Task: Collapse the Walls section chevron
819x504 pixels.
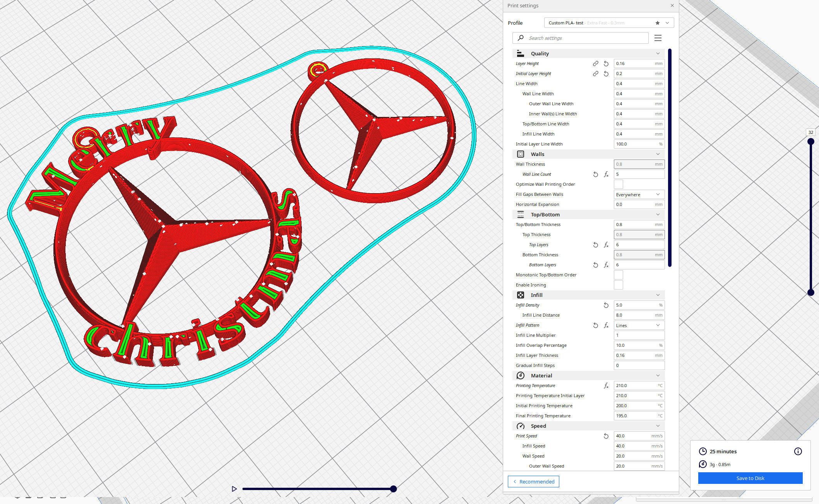Action: (x=658, y=154)
